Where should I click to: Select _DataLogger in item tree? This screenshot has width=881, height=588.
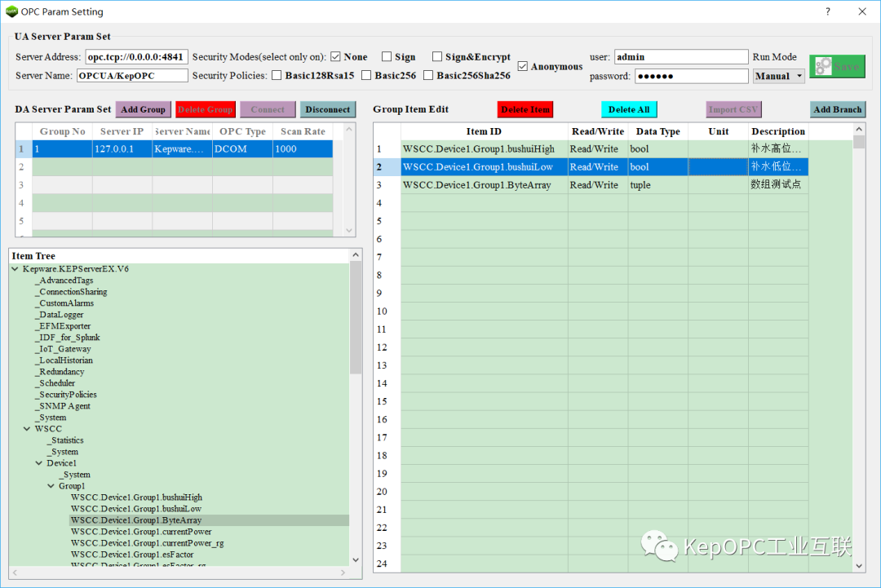(59, 315)
